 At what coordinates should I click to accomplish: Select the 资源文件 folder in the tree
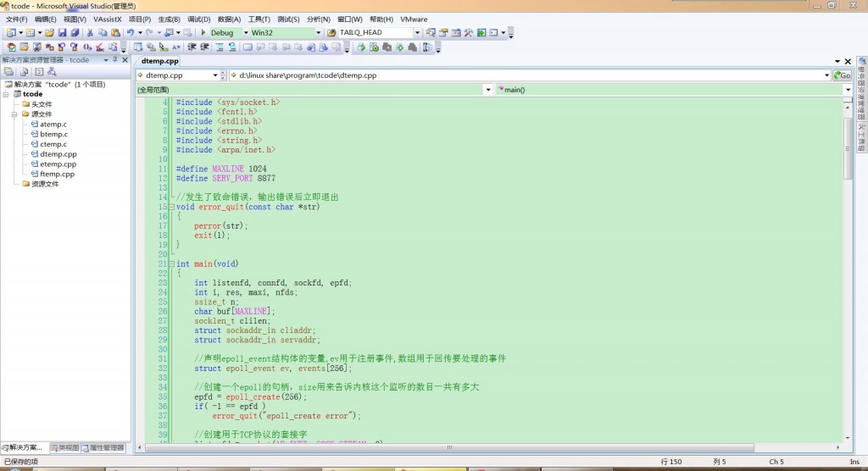pos(45,185)
